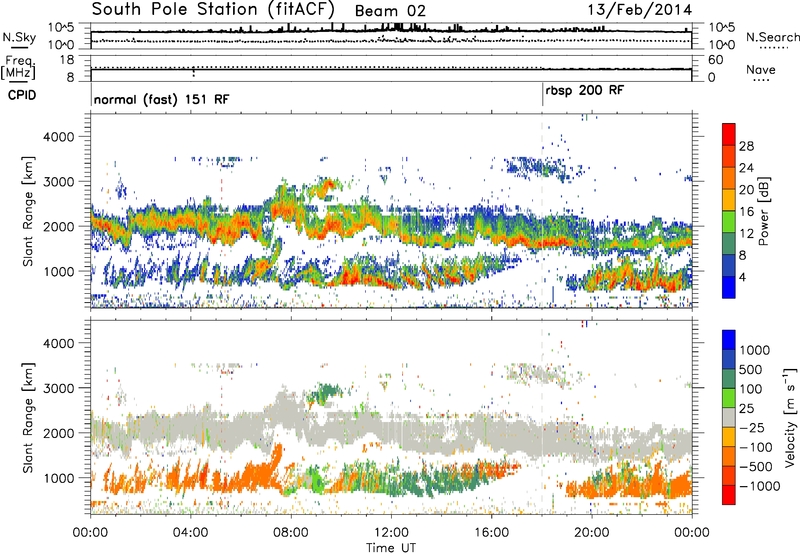This screenshot has width=800, height=554.
Task: Click the 'Velocity [m s-1]' color bar label
Action: tap(790, 417)
